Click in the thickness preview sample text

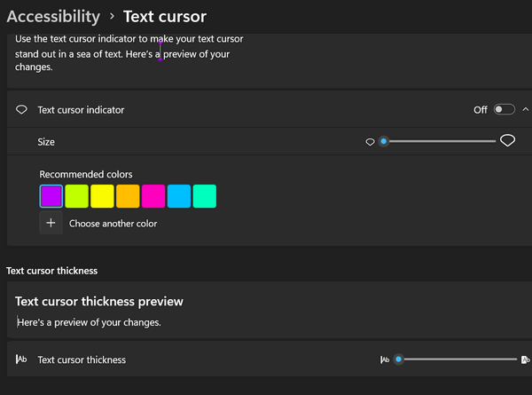(x=89, y=322)
